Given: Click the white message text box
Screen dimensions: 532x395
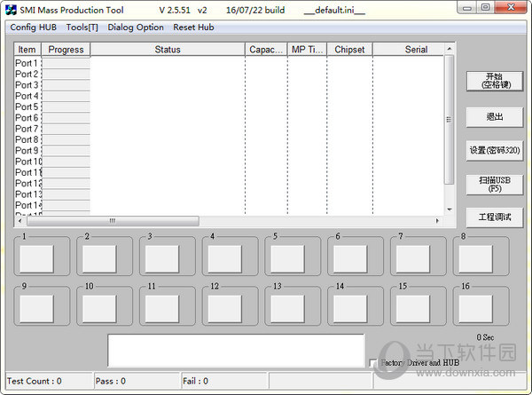Looking at the screenshot, I should 236,351.
